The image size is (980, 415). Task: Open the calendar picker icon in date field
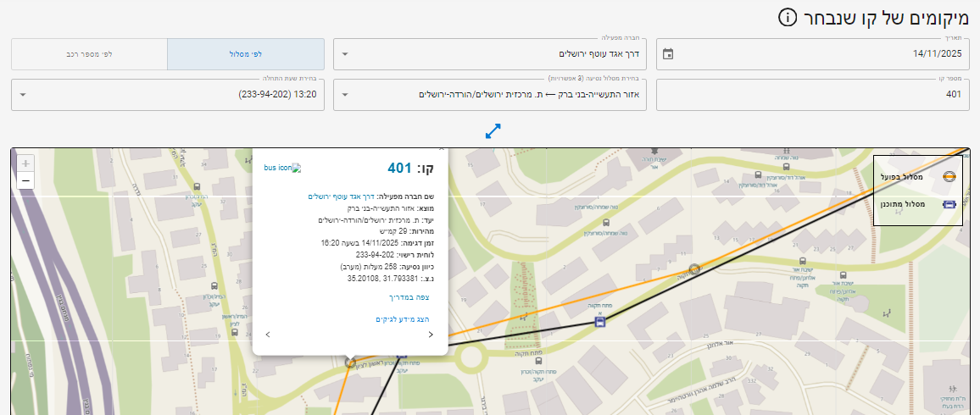pos(667,54)
